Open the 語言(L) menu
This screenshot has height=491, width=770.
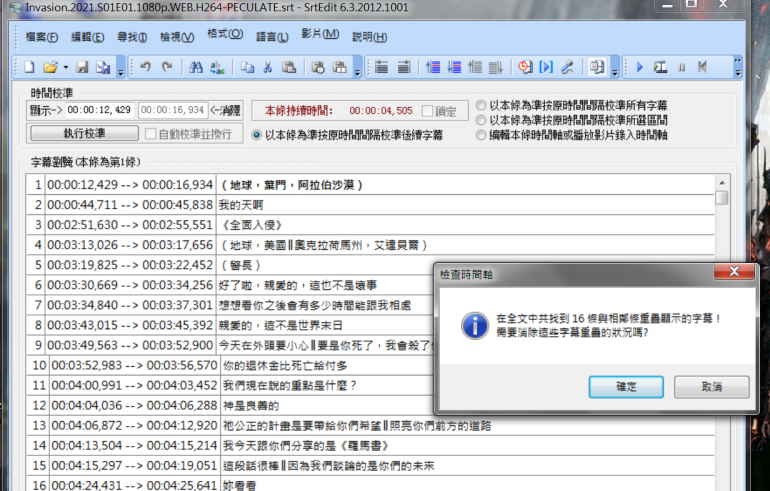(272, 37)
